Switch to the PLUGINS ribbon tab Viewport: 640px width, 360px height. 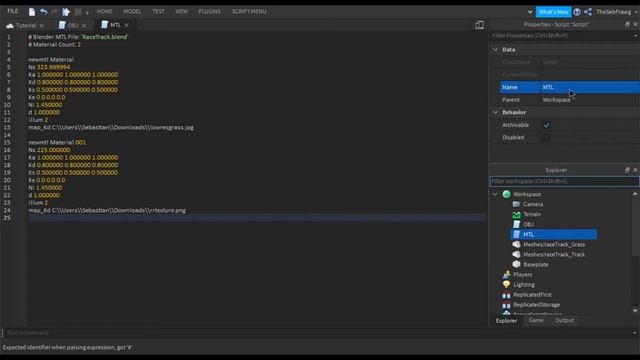(209, 11)
